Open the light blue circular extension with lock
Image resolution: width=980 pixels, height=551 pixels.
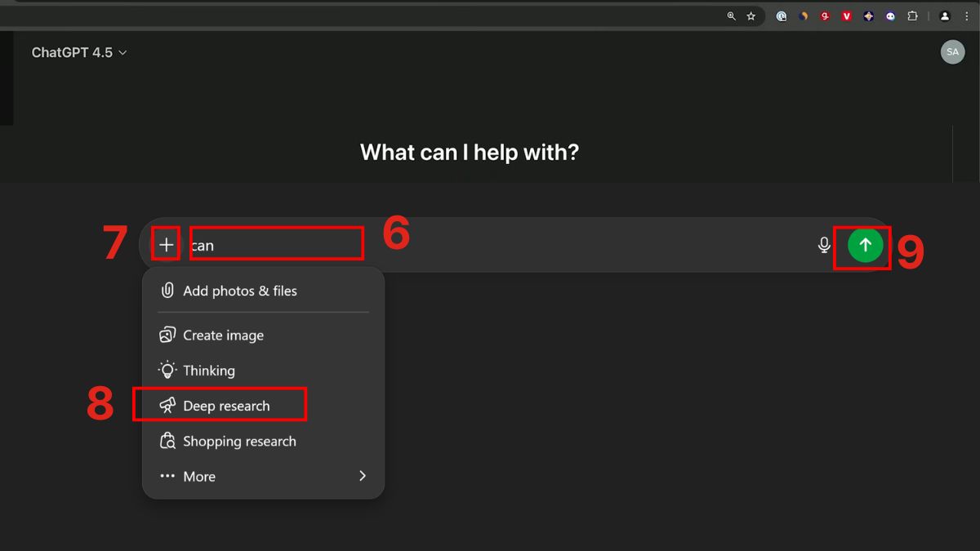pyautogui.click(x=782, y=16)
